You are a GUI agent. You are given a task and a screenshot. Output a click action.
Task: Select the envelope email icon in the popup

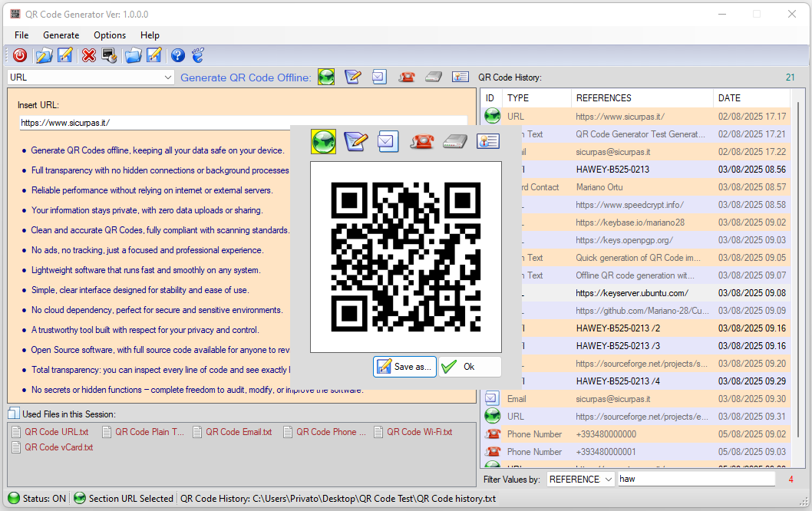[388, 141]
